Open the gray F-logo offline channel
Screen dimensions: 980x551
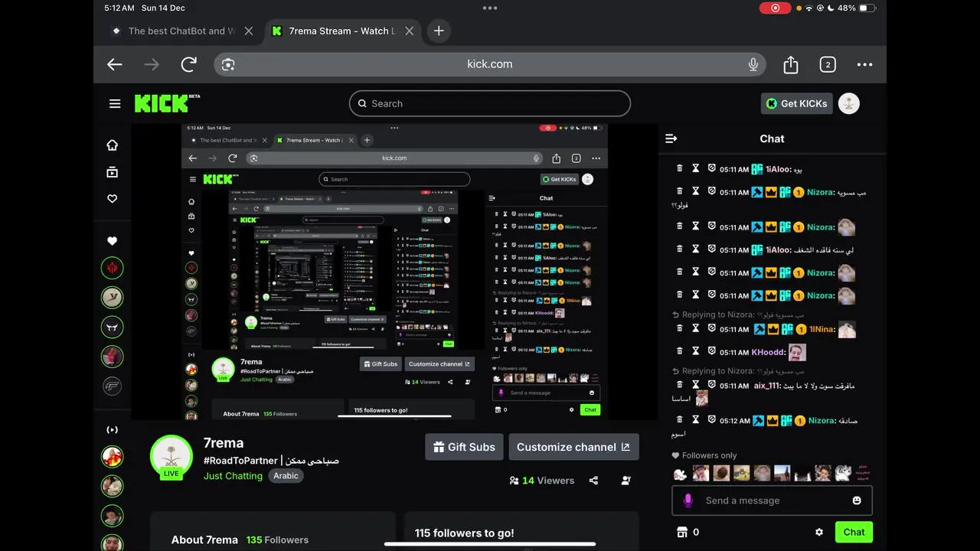click(113, 386)
